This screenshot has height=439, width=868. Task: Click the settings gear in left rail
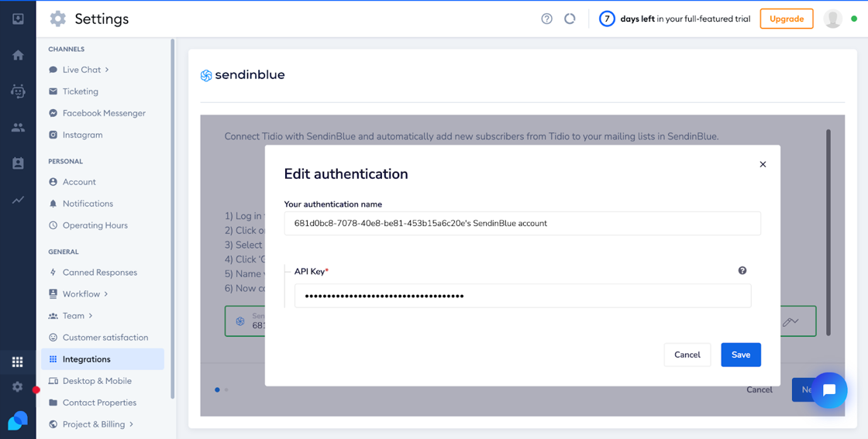coord(18,387)
